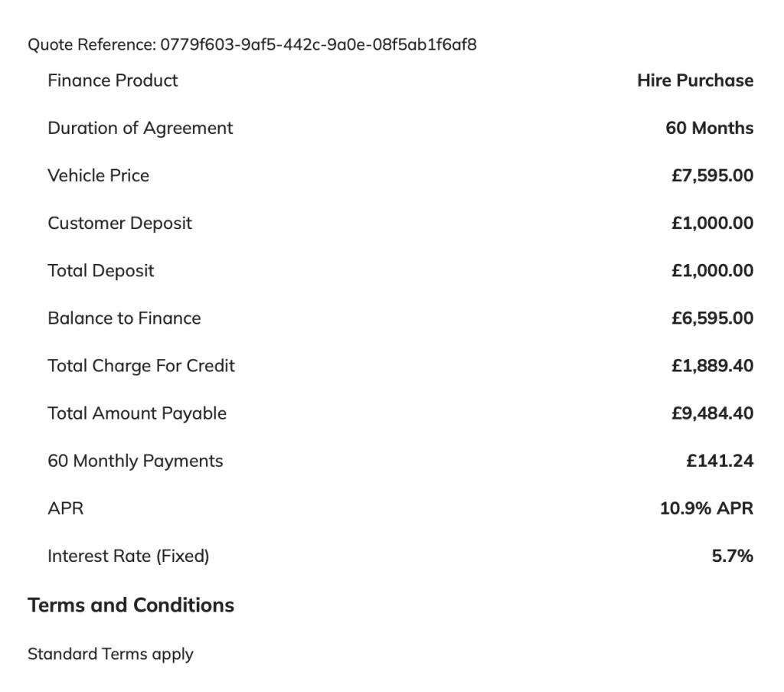This screenshot has width=784, height=692.
Task: Click the Total Deposit label
Action: [100, 270]
